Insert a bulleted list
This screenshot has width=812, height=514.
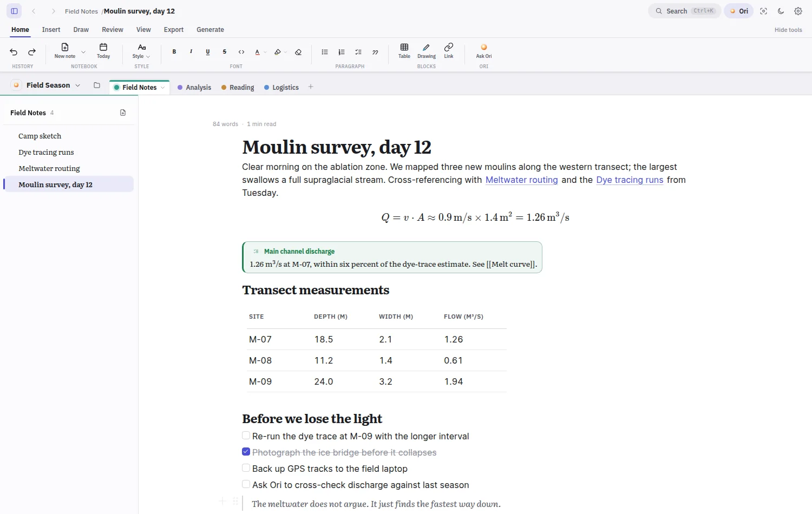(x=325, y=52)
